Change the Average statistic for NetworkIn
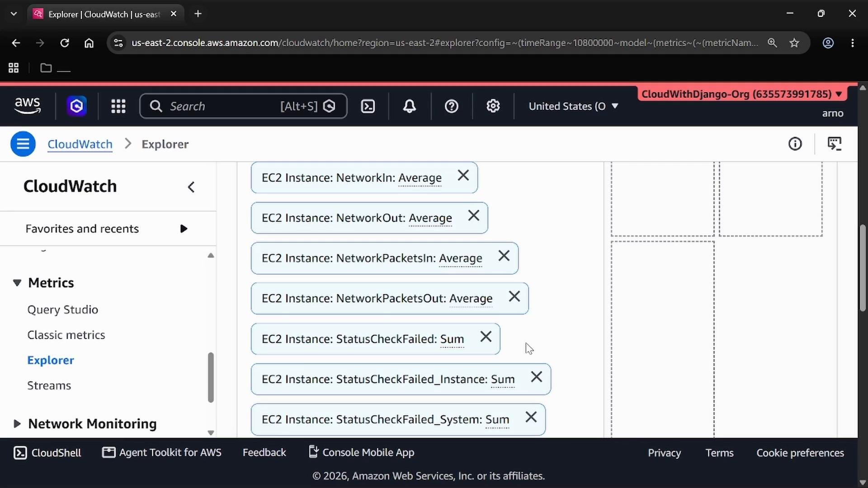This screenshot has width=868, height=488. (420, 178)
